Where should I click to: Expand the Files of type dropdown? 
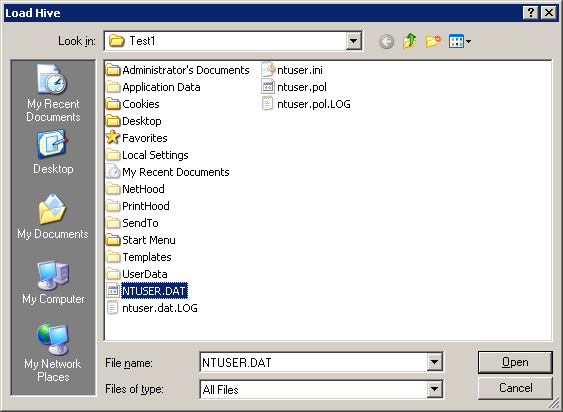(434, 389)
